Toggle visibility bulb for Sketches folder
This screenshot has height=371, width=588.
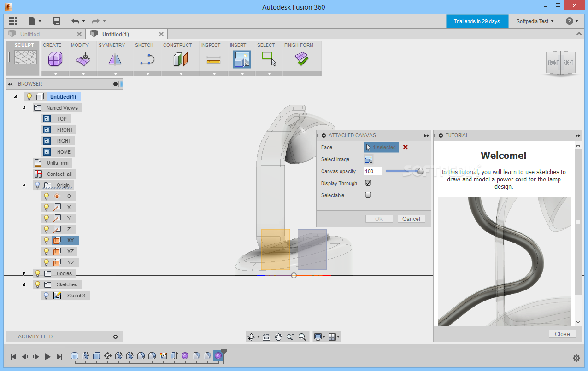tap(37, 284)
